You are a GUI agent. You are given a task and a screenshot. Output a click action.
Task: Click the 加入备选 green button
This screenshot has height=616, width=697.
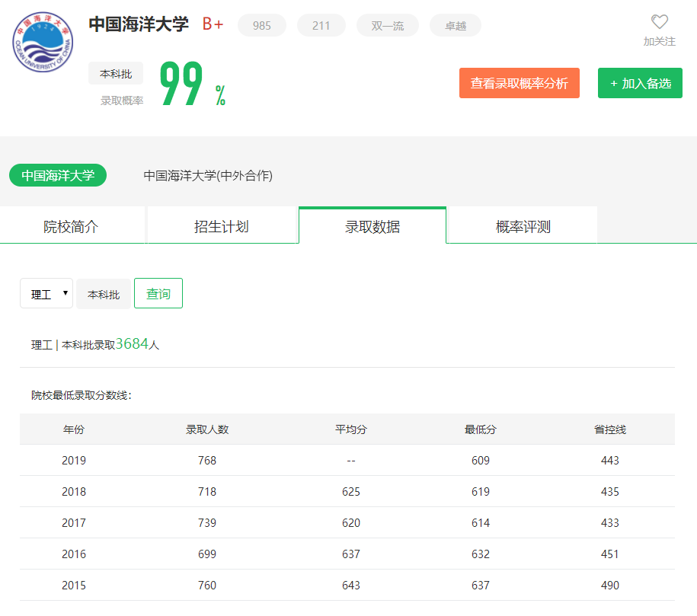click(640, 83)
